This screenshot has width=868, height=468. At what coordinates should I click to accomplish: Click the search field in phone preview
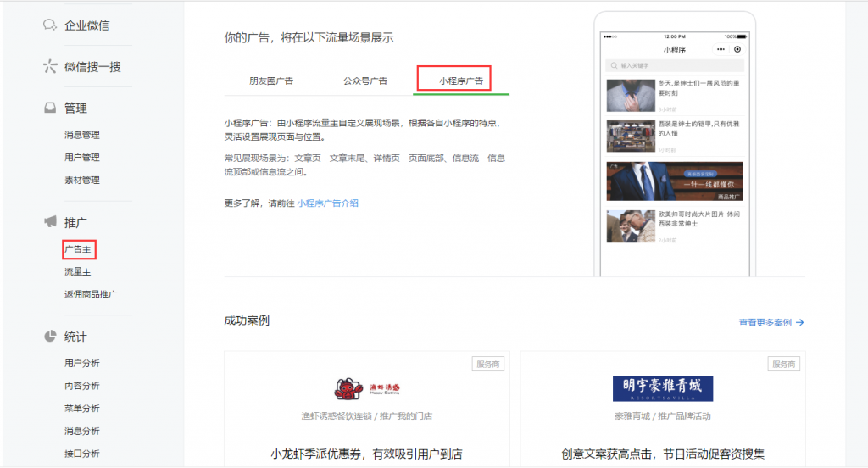tap(675, 65)
